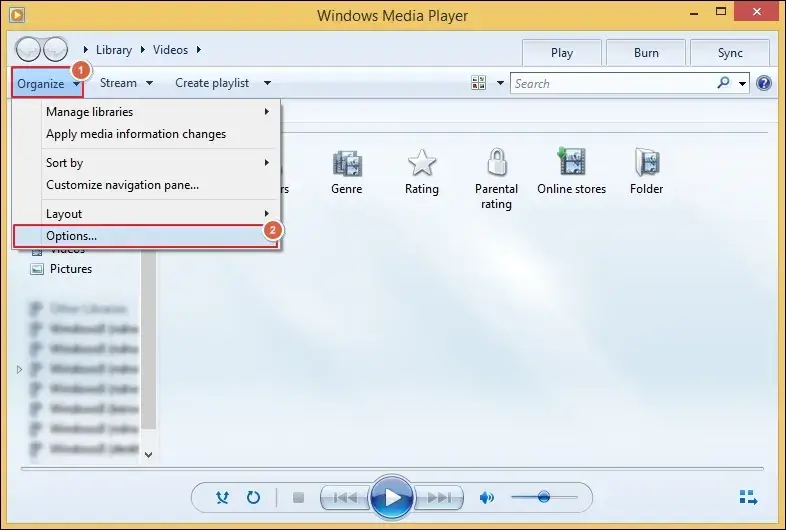Open the Online stores icon
Viewport: 786px width, 530px height.
point(571,161)
